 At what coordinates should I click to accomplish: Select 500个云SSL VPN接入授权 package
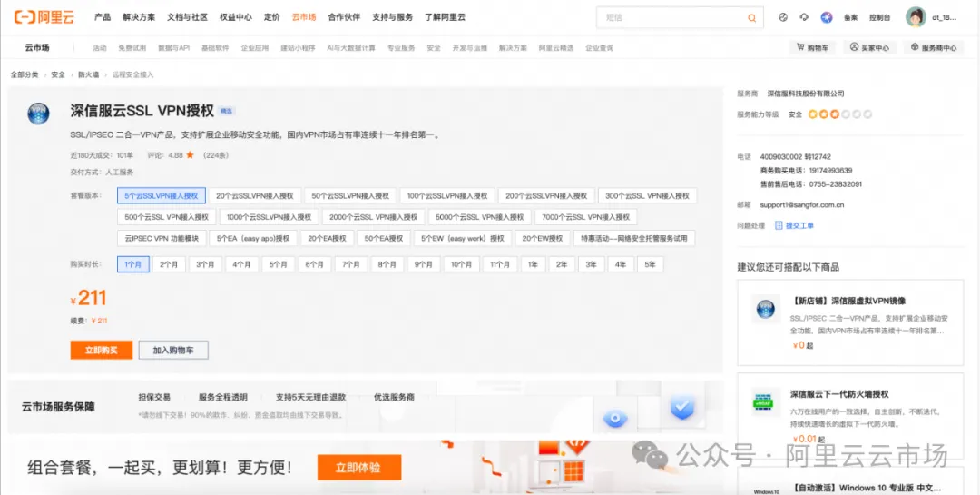pyautogui.click(x=166, y=217)
